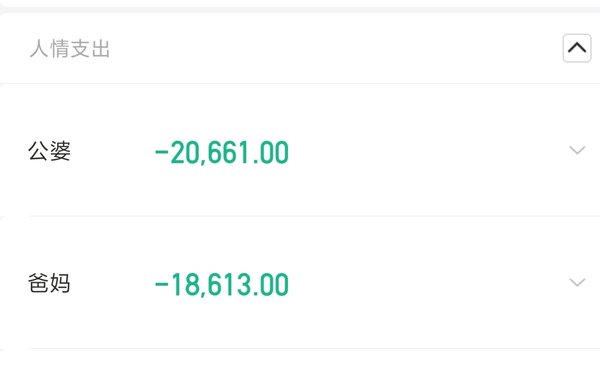Click the 妈 character in 爸妈

[60, 284]
